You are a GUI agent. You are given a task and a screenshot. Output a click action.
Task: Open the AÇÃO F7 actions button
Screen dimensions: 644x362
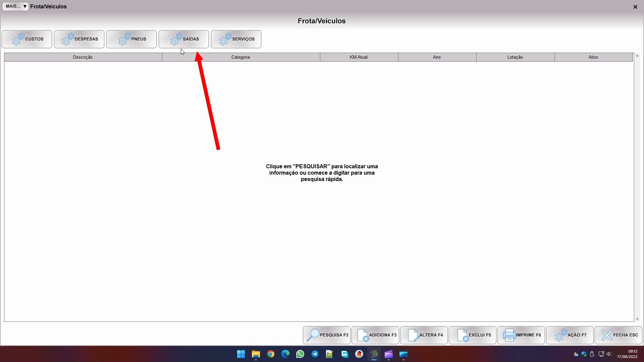tap(570, 335)
